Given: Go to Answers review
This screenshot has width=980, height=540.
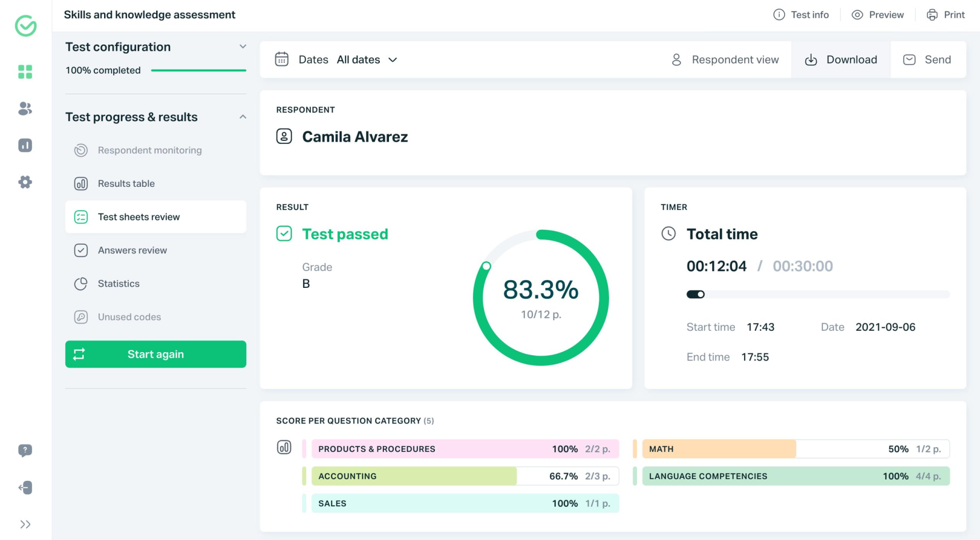Looking at the screenshot, I should tap(132, 251).
